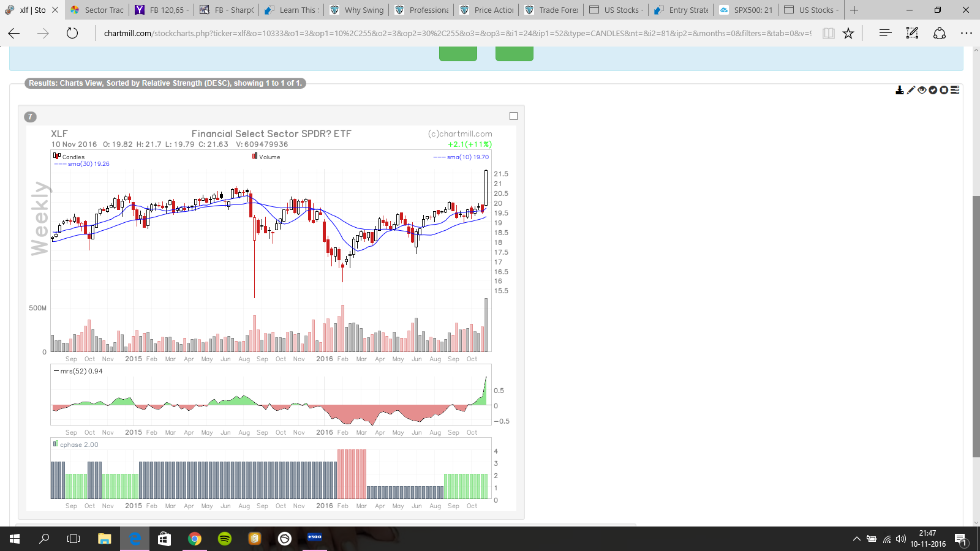Viewport: 980px width, 551px height.
Task: Share this page from Edge toolbar
Action: (x=940, y=33)
